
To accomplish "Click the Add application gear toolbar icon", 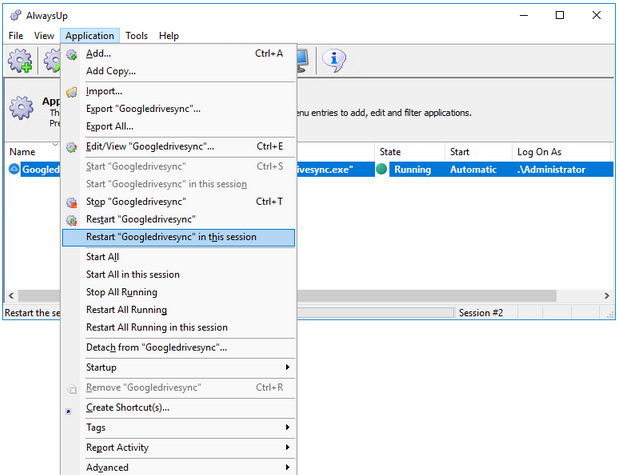I will click(20, 61).
